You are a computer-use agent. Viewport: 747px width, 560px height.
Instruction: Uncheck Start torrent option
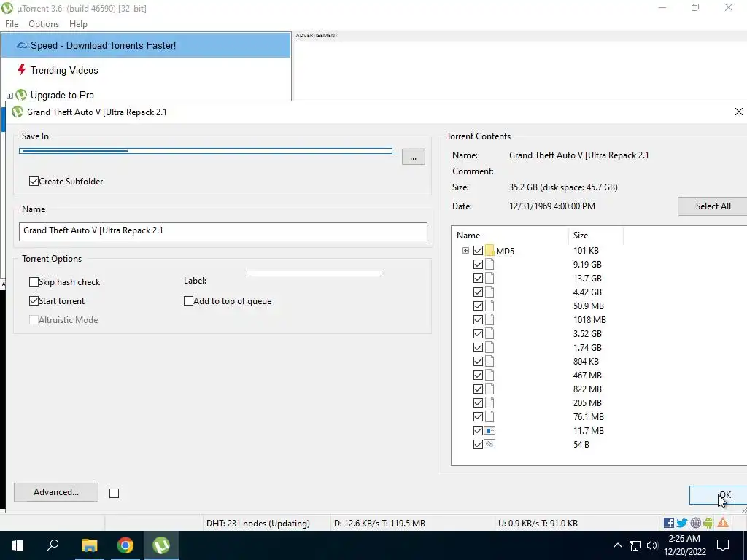[x=34, y=301]
